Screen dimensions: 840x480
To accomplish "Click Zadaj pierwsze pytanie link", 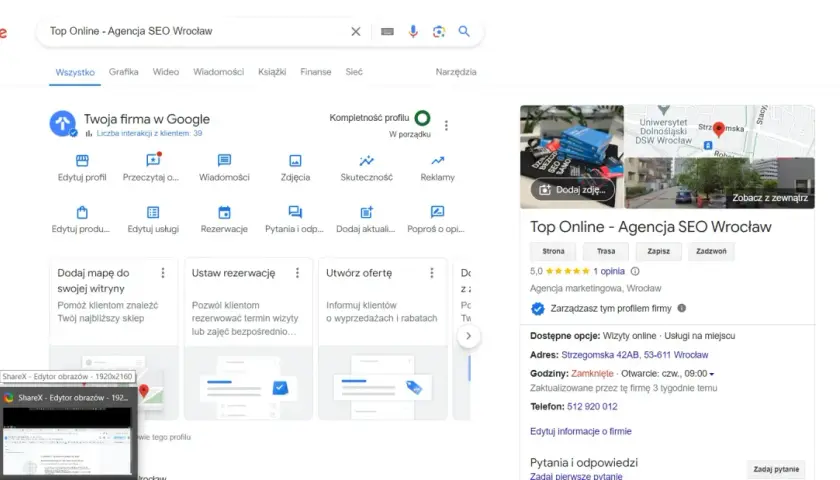I will [576, 476].
